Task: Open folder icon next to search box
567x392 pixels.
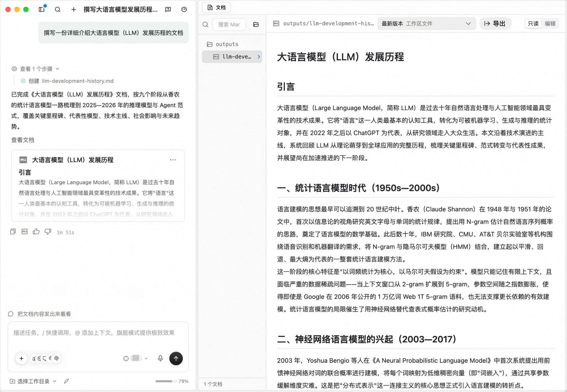Action: (x=256, y=25)
